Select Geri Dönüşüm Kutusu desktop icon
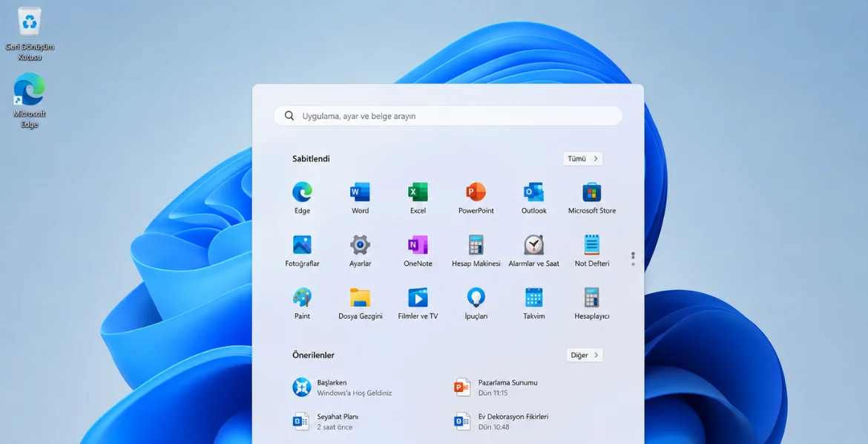The height and width of the screenshot is (444, 868). 30,34
